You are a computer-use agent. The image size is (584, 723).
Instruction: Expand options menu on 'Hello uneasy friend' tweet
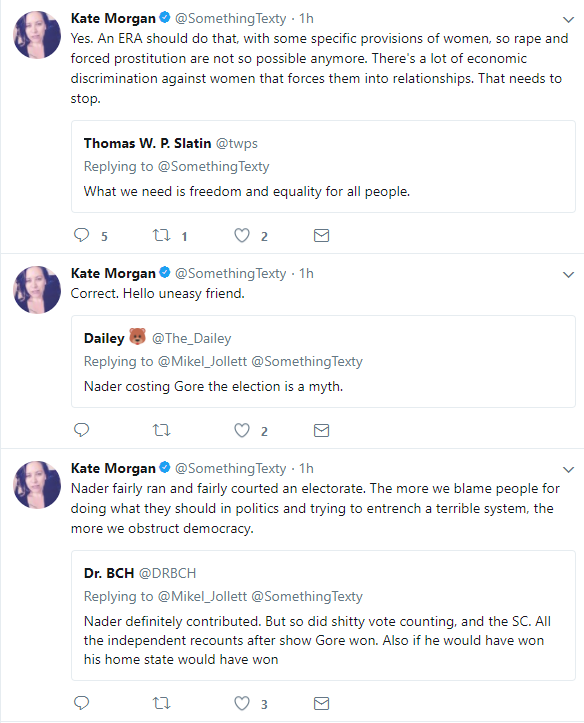click(568, 275)
